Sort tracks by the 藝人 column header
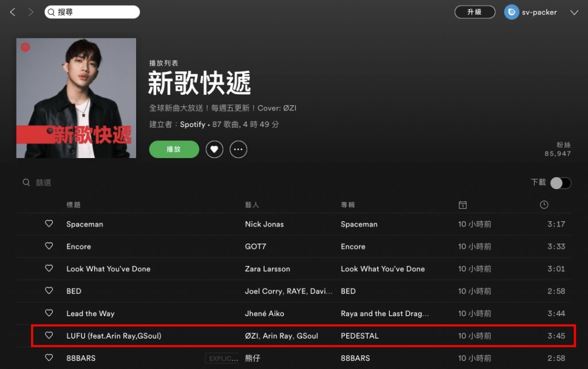 point(252,205)
